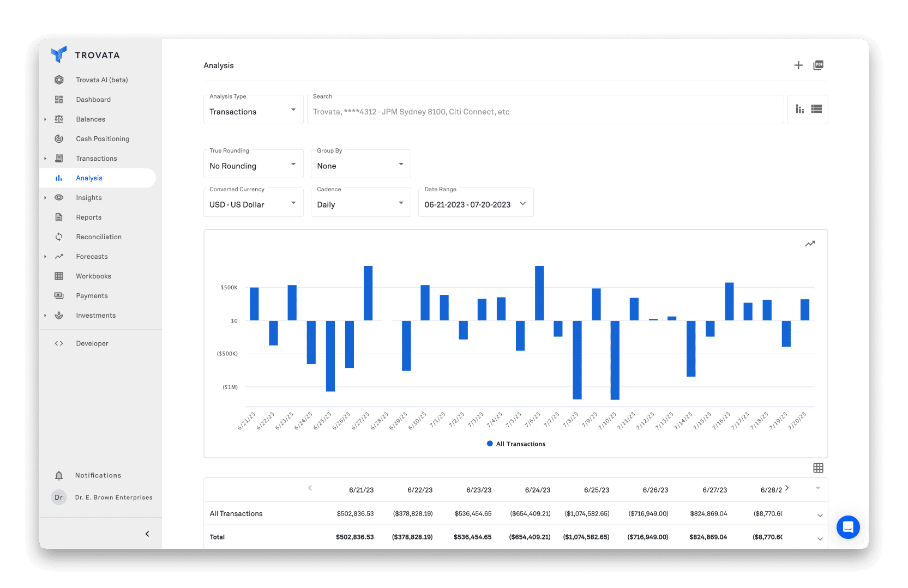Click the All Transactions legend dot
908x588 pixels.
click(490, 444)
